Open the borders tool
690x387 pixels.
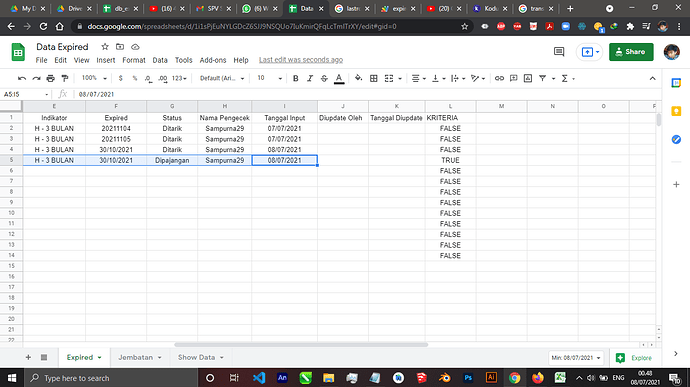[x=374, y=78]
